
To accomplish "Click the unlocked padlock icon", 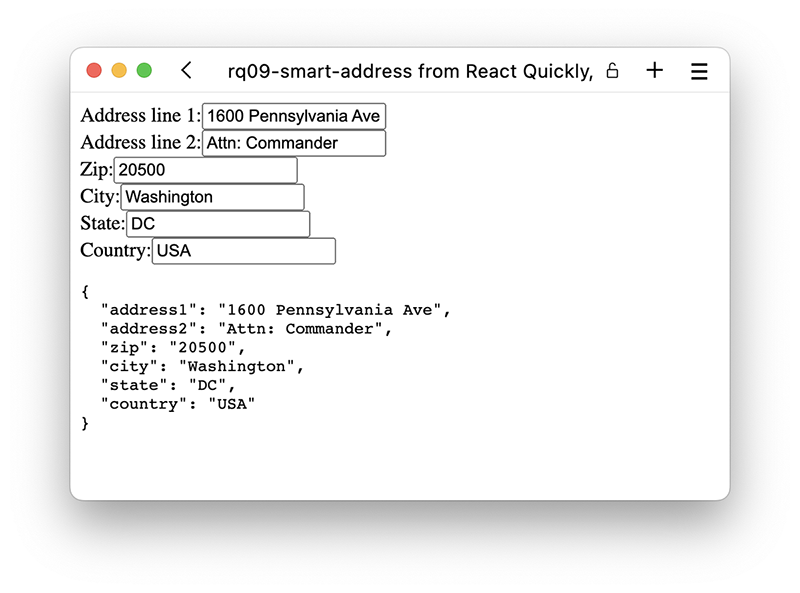I will click(x=613, y=70).
